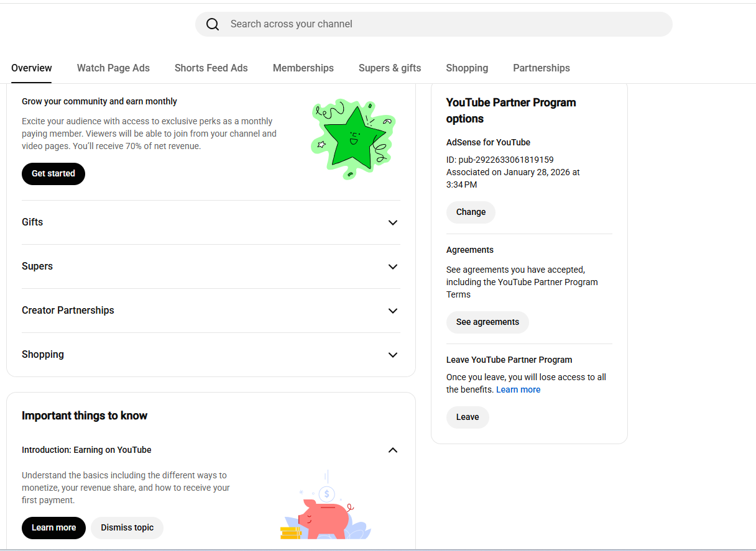Viewport: 756px width, 551px height.
Task: Click See agreements button
Action: click(487, 322)
